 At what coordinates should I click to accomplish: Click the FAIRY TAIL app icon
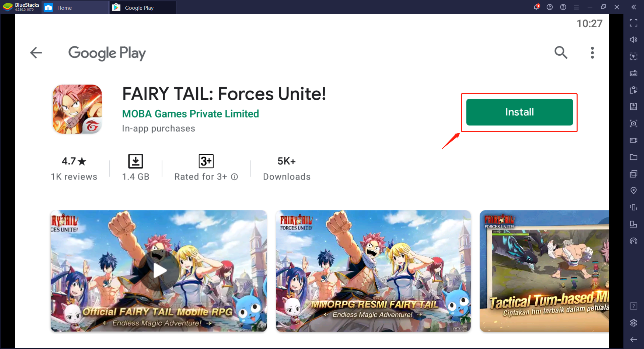(x=77, y=109)
